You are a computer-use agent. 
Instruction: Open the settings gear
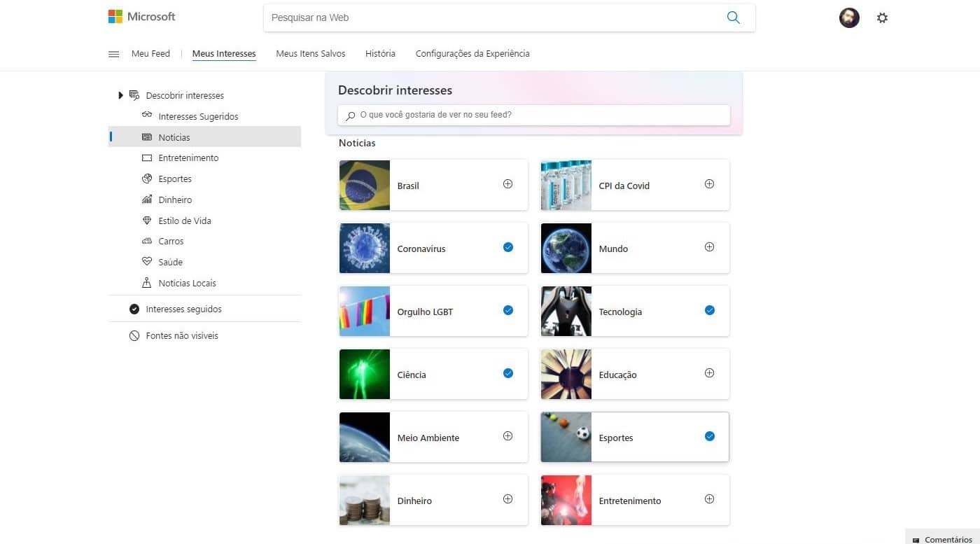[x=882, y=18]
